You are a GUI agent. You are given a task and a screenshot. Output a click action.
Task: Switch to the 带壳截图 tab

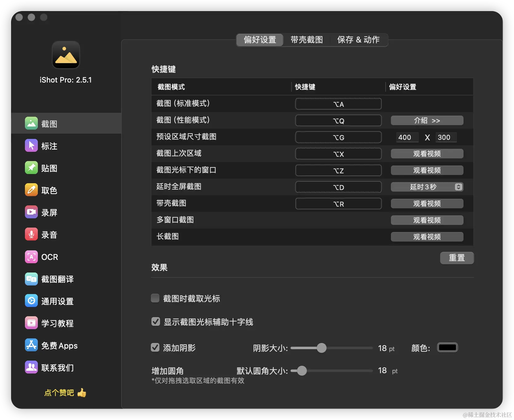coord(306,40)
